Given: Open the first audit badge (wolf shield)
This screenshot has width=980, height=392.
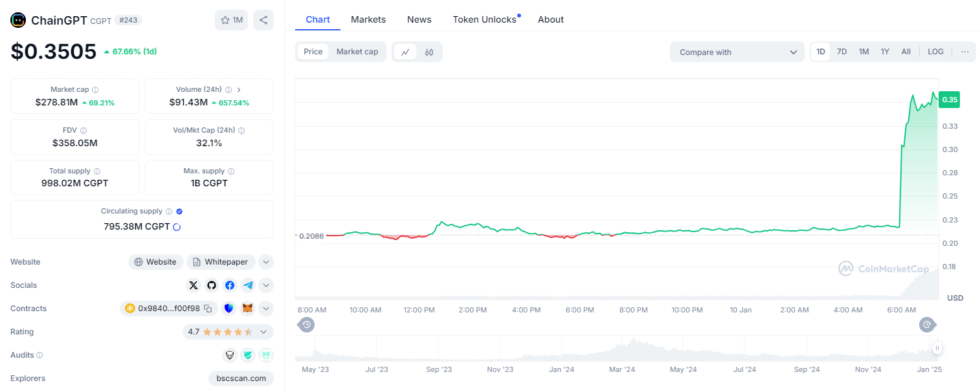Looking at the screenshot, I should (x=230, y=355).
